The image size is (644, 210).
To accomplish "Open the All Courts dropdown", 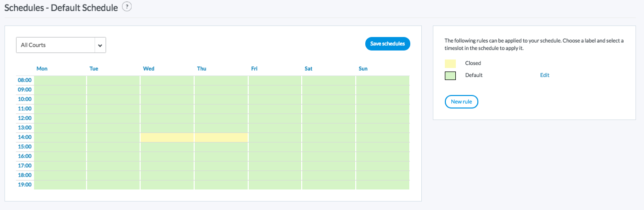I will [x=61, y=45].
